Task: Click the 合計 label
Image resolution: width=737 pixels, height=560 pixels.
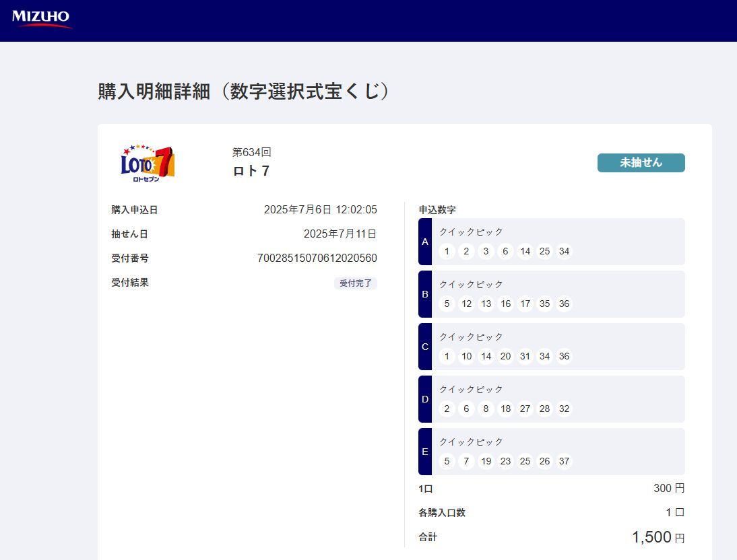Action: (x=428, y=537)
